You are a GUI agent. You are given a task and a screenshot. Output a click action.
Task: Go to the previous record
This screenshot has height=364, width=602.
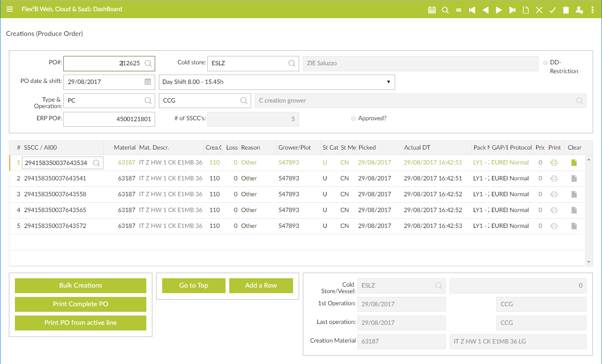486,10
